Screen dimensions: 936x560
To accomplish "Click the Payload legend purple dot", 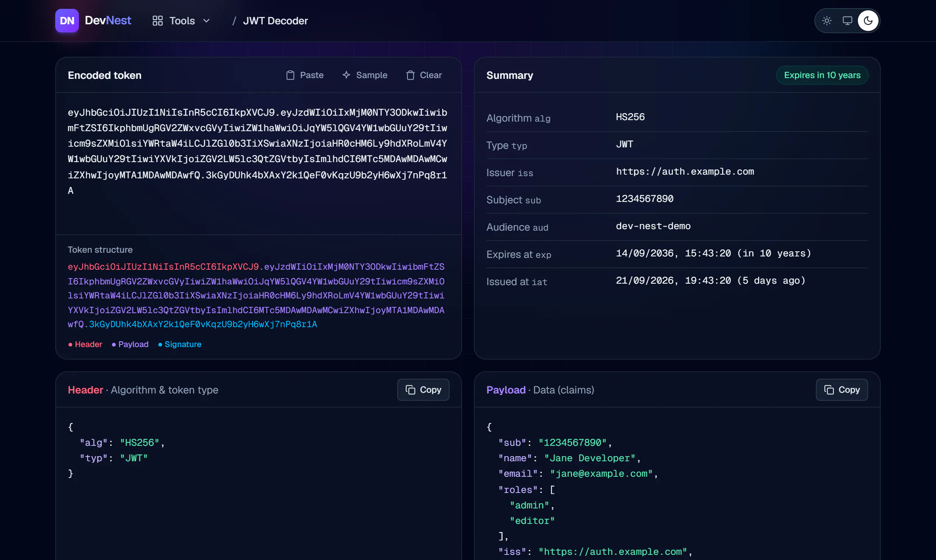I will point(113,344).
